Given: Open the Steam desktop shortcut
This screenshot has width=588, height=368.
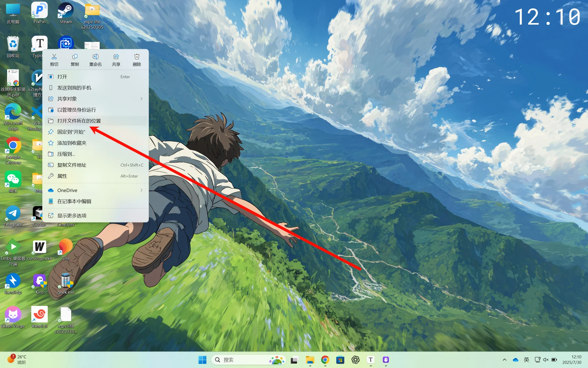Looking at the screenshot, I should tap(66, 14).
